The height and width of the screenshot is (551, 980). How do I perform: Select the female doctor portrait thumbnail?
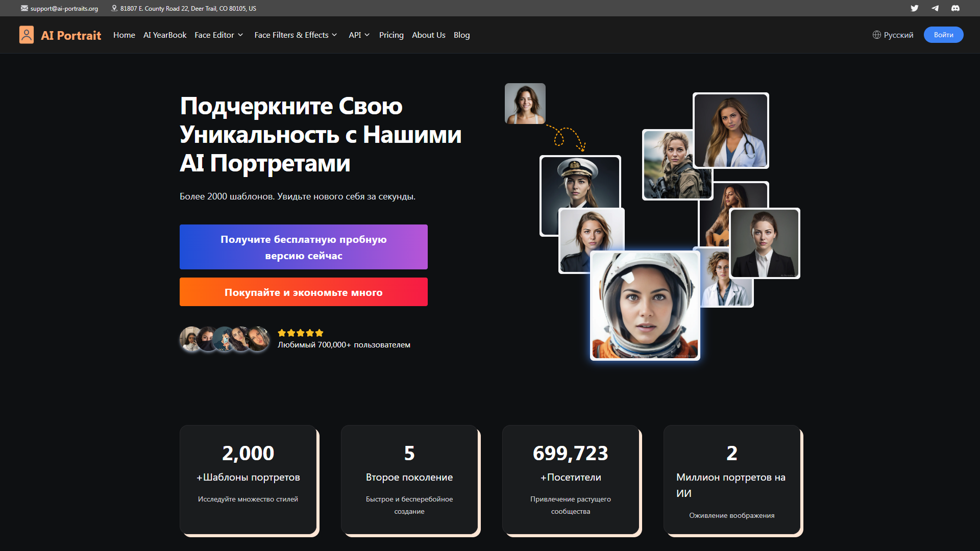731,131
